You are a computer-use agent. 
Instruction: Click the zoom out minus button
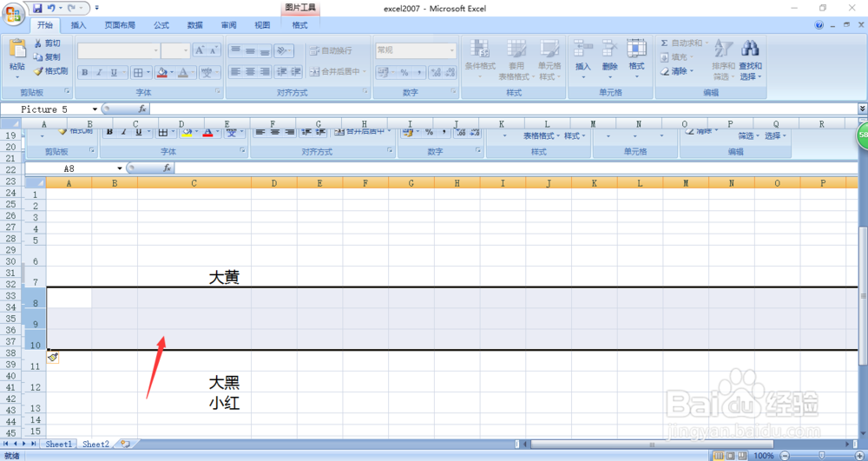[x=784, y=456]
